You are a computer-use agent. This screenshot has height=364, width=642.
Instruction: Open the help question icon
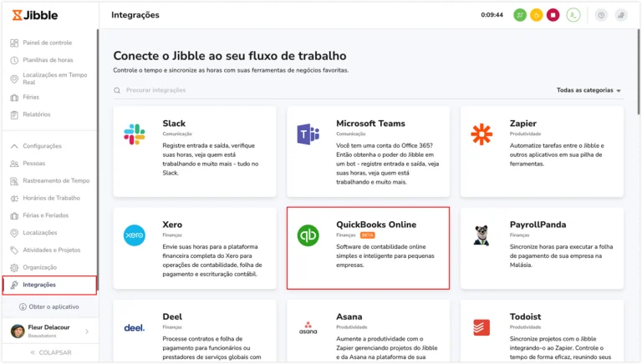point(601,15)
